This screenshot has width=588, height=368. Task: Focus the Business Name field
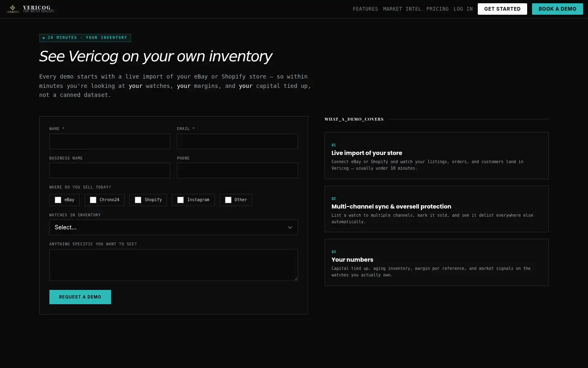(x=110, y=171)
